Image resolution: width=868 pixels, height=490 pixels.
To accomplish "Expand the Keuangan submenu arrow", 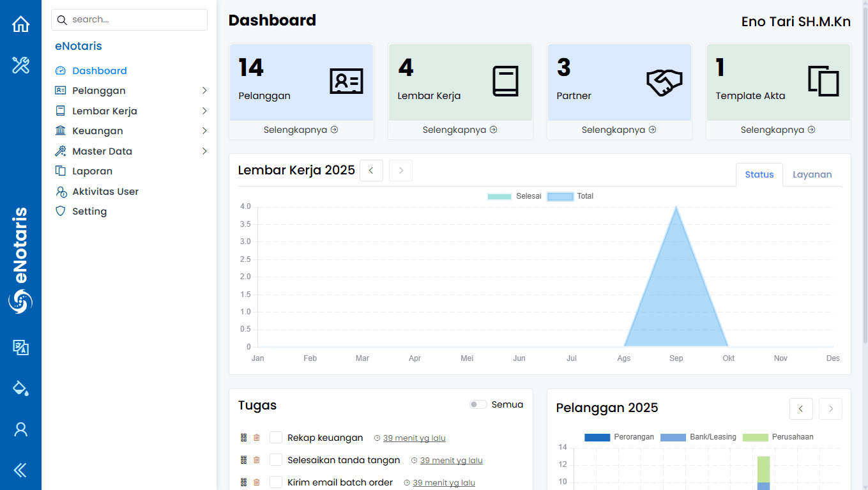I will point(204,131).
